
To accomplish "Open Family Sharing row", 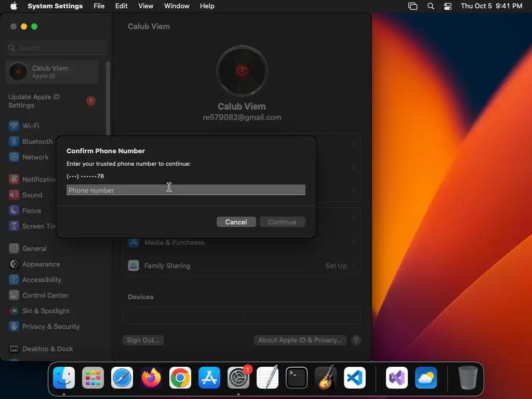I will tap(242, 265).
